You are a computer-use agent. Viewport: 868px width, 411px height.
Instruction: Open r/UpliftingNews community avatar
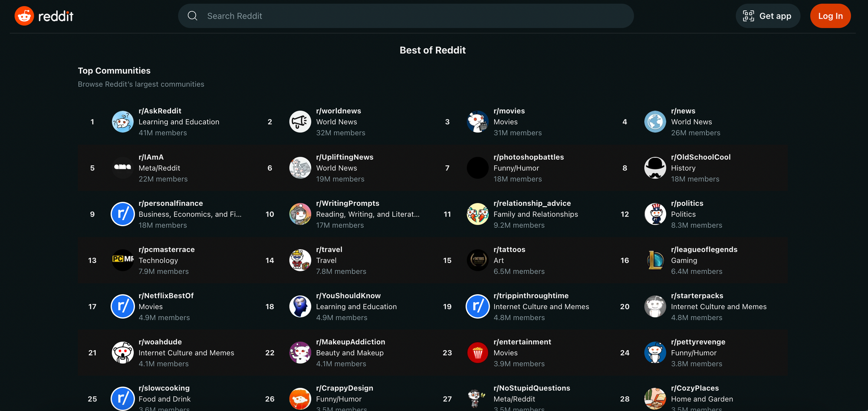pos(300,168)
